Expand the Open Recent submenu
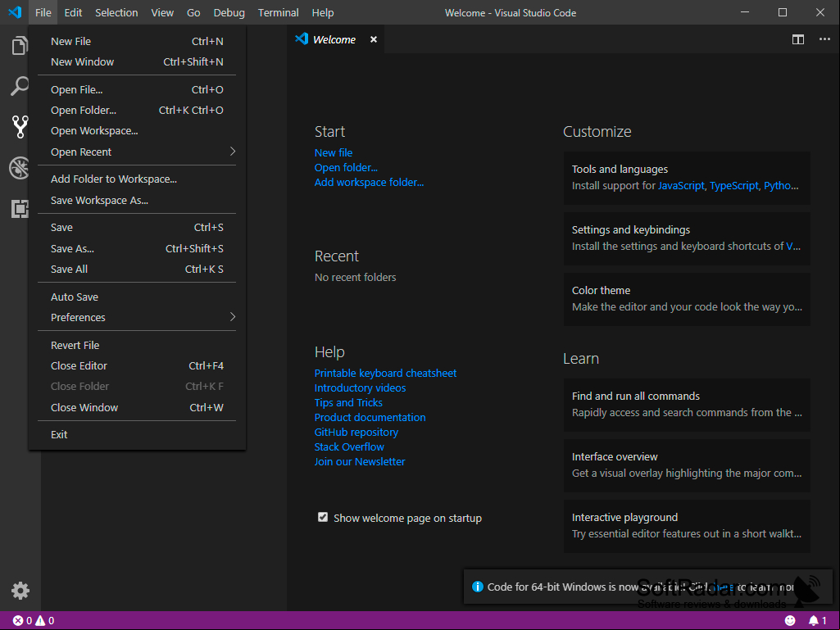 [x=137, y=152]
